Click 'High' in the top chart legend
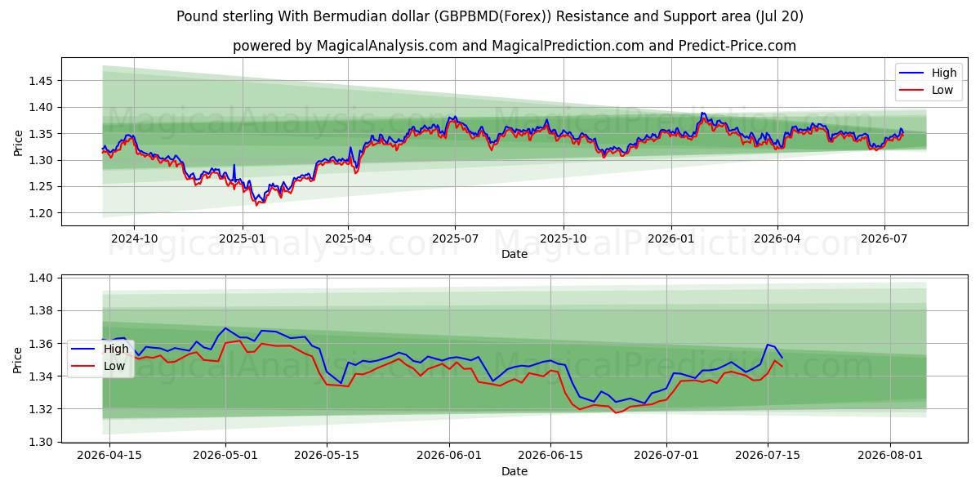Image resolution: width=980 pixels, height=490 pixels. tap(943, 73)
